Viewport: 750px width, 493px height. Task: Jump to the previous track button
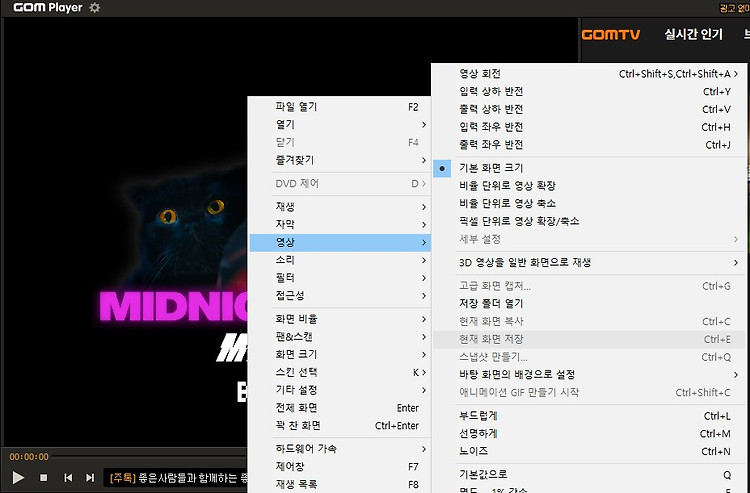point(68,477)
